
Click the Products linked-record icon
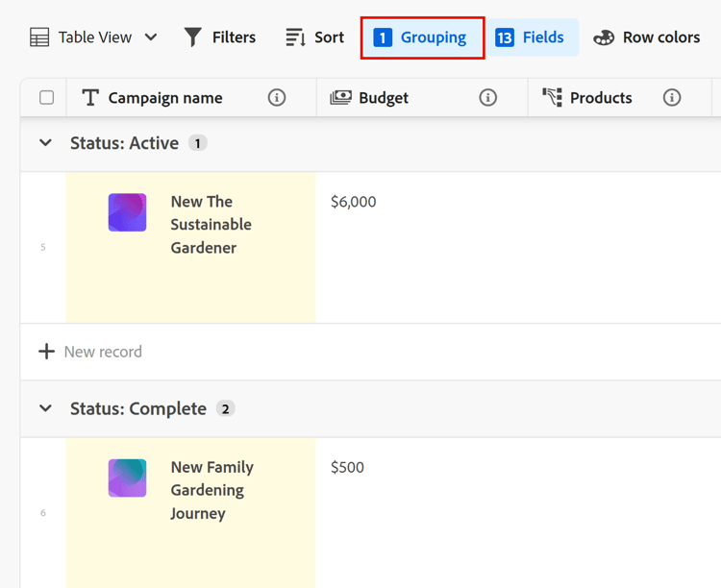552,97
